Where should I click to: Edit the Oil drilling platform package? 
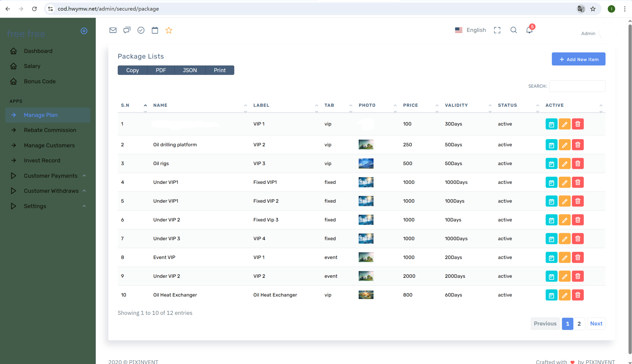click(564, 145)
